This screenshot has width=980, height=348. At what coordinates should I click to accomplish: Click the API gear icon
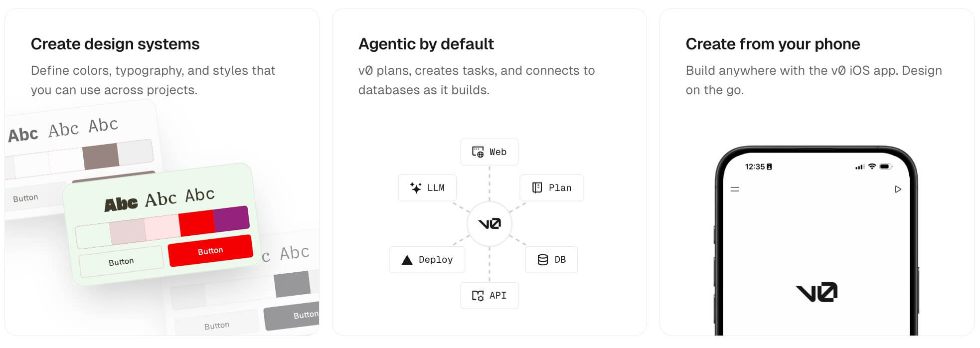coord(478,296)
